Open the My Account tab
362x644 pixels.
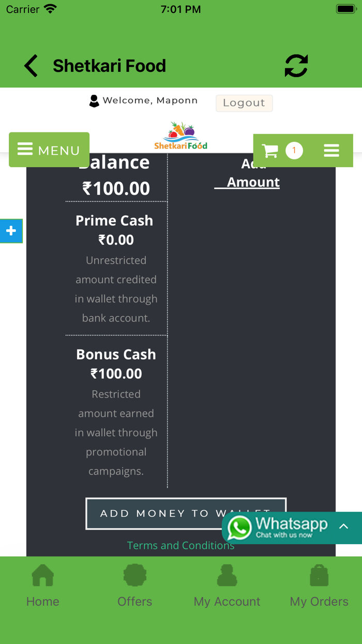[x=227, y=586]
